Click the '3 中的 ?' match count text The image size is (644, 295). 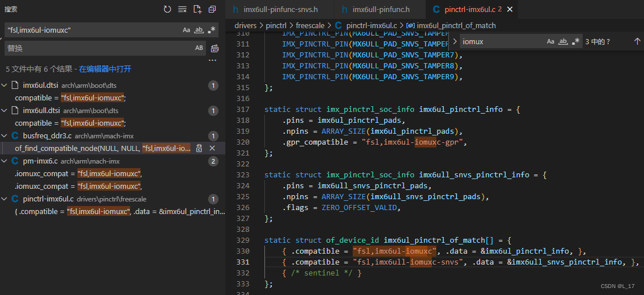pyautogui.click(x=598, y=41)
